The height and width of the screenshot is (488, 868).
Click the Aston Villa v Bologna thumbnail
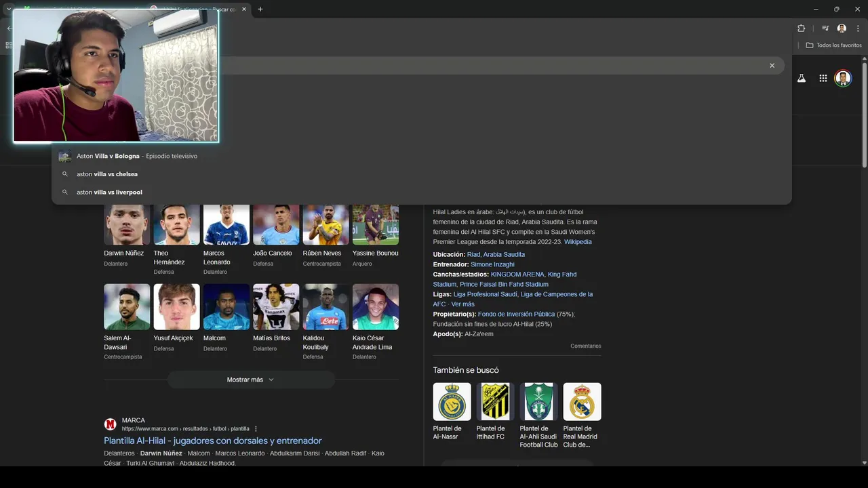pyautogui.click(x=65, y=156)
